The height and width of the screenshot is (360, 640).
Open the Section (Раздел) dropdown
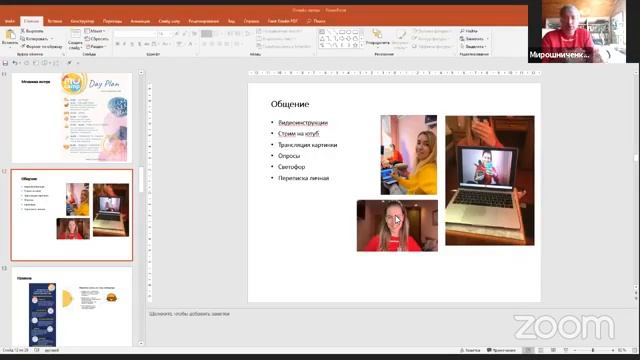pos(96,47)
